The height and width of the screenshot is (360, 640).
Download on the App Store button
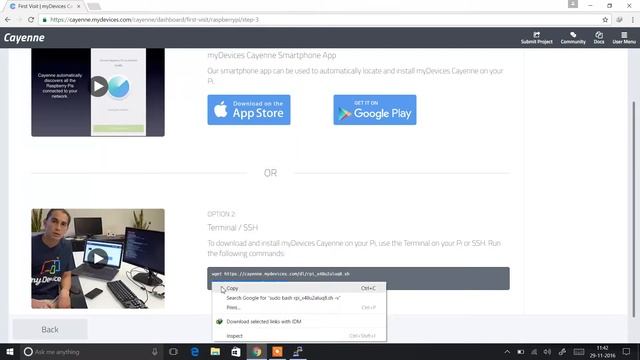249,110
